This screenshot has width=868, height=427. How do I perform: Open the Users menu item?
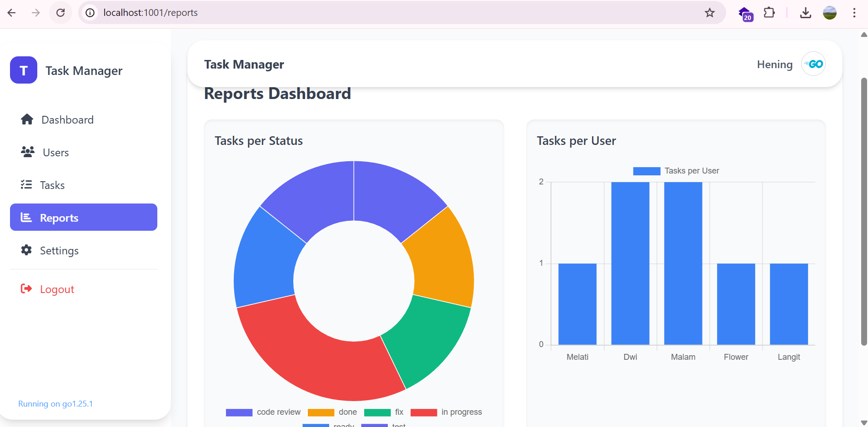pos(55,153)
